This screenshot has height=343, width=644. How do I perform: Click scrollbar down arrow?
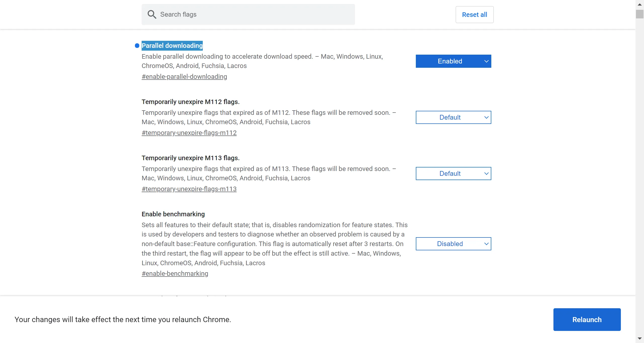[x=639, y=338]
